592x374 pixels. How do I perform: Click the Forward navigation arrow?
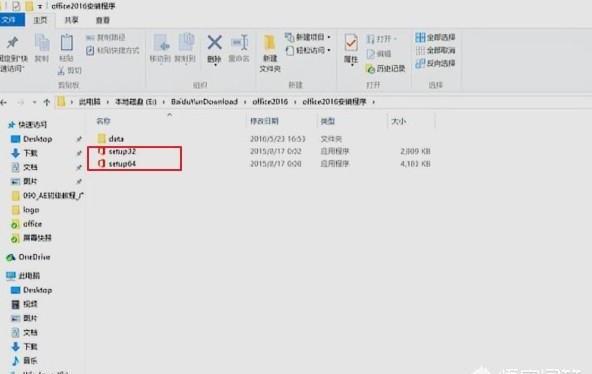pyautogui.click(x=20, y=102)
